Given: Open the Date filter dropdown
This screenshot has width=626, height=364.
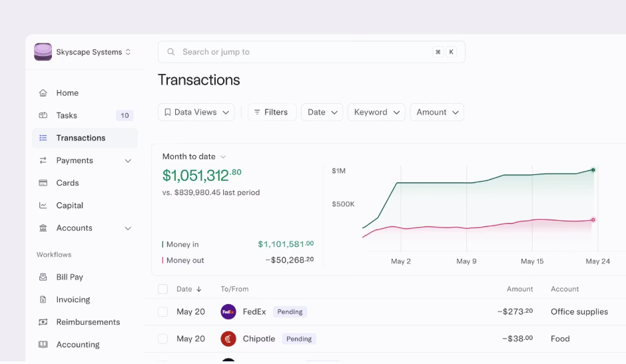Looking at the screenshot, I should pyautogui.click(x=322, y=112).
